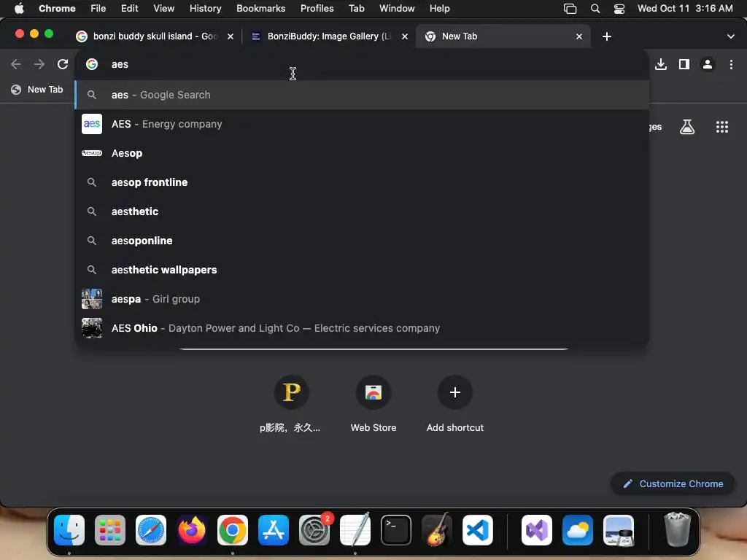
Task: Open the Chrome downloads icon
Action: pos(661,64)
